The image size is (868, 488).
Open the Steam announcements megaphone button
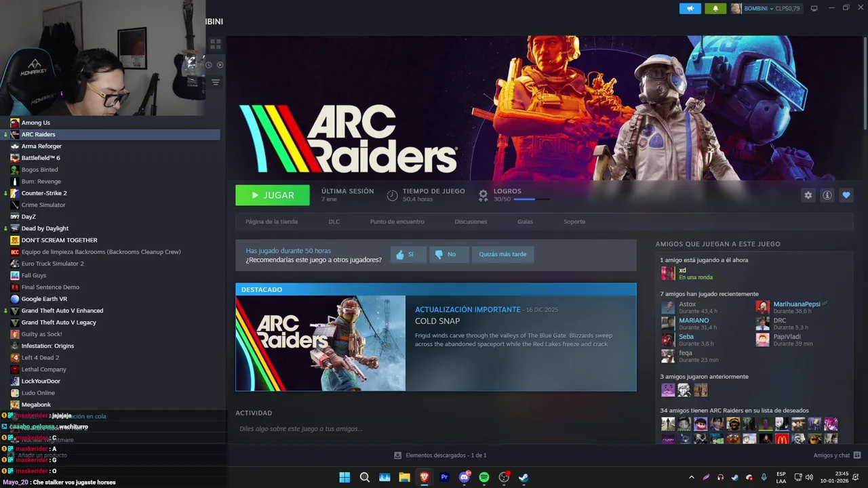(x=690, y=9)
